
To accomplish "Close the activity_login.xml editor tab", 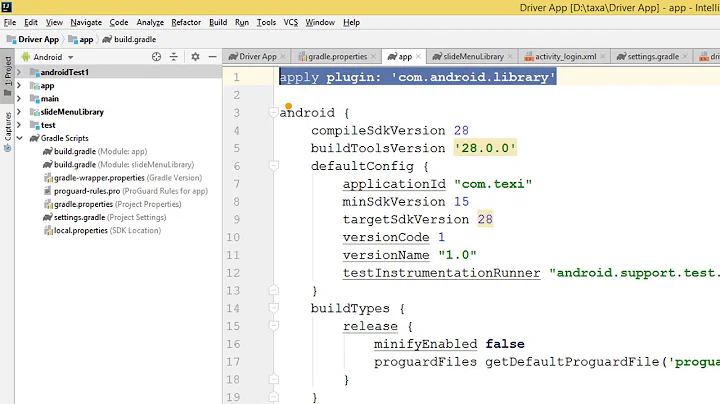I will point(602,56).
